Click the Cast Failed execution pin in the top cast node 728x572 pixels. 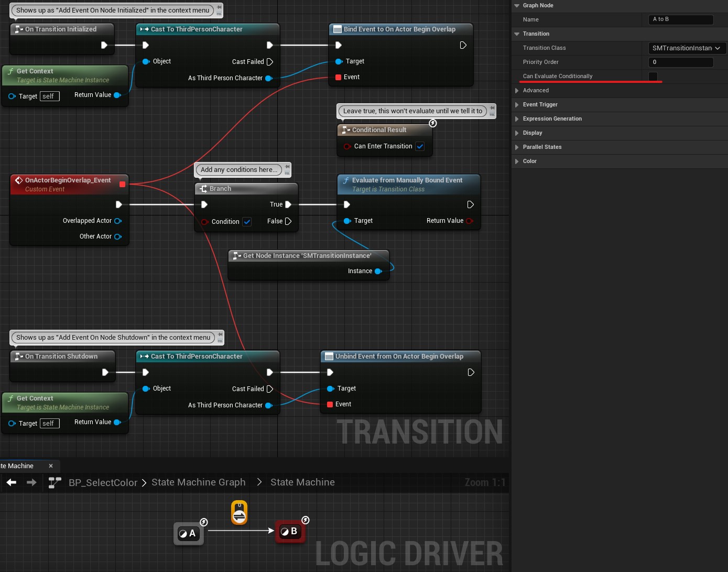click(270, 62)
